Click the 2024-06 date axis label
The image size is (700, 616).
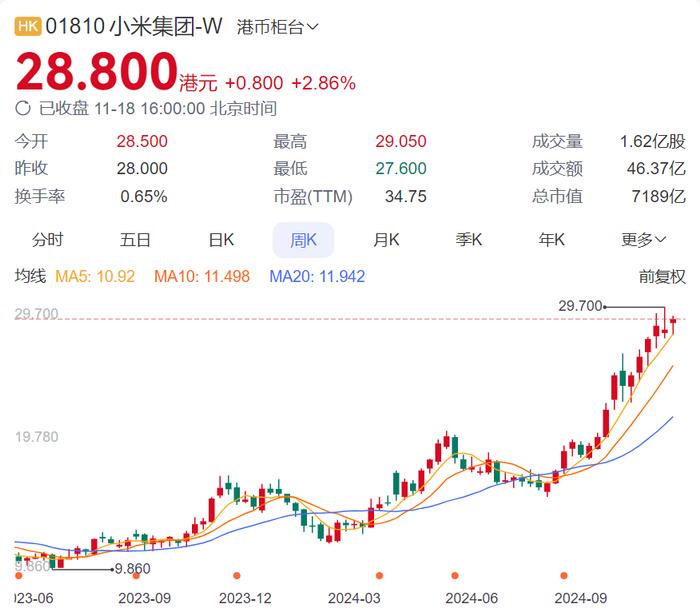pos(471,599)
